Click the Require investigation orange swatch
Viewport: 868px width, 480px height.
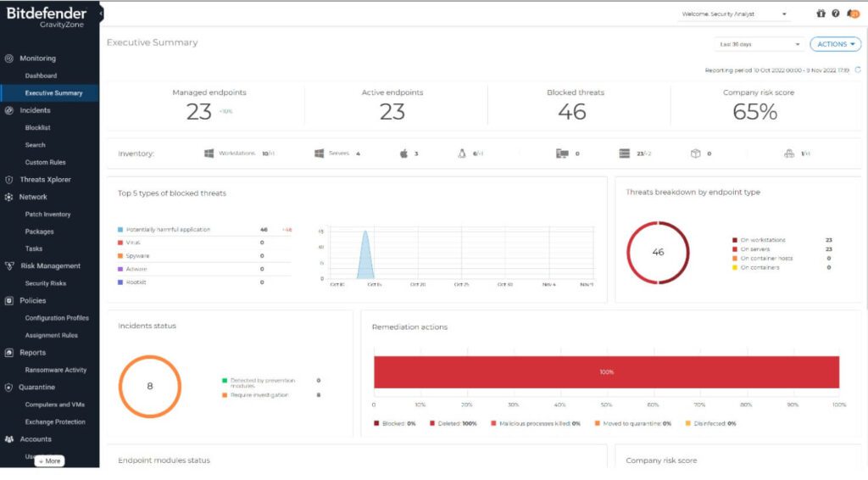pos(224,395)
